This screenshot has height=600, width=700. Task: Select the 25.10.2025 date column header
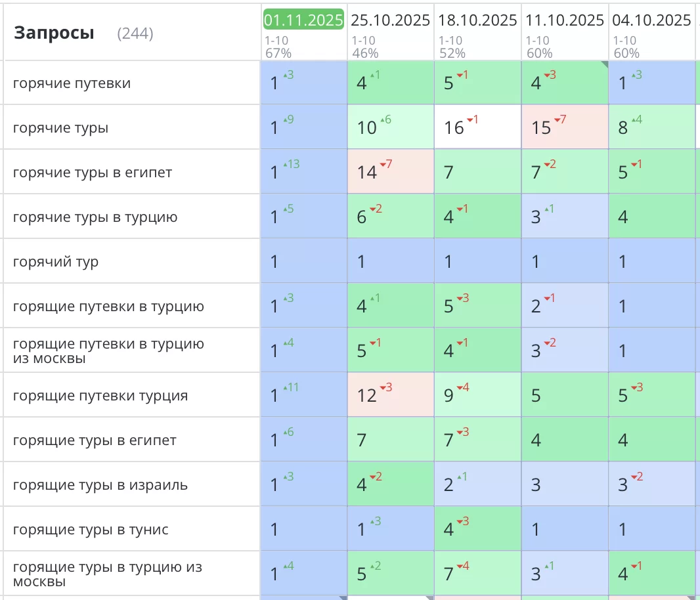tap(390, 20)
